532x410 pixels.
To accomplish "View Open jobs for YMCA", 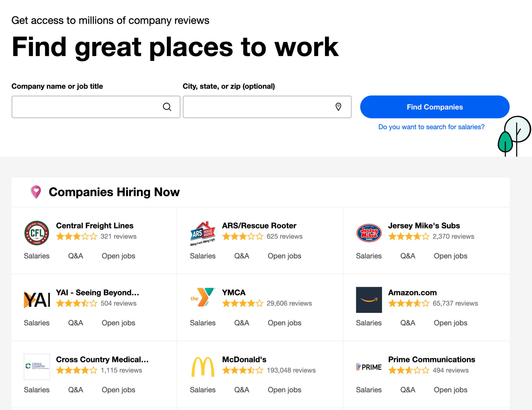I will point(284,323).
